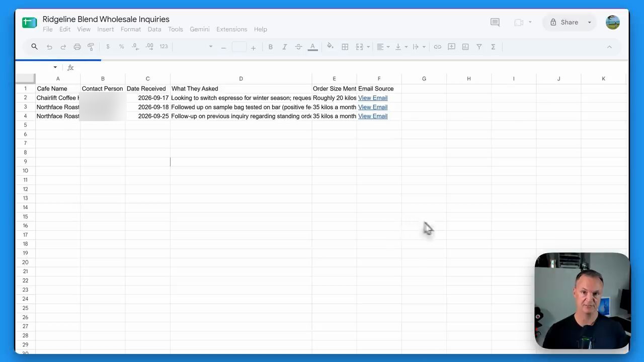The width and height of the screenshot is (644, 362).
Task: Open the number format 123 menu
Action: pos(164,47)
